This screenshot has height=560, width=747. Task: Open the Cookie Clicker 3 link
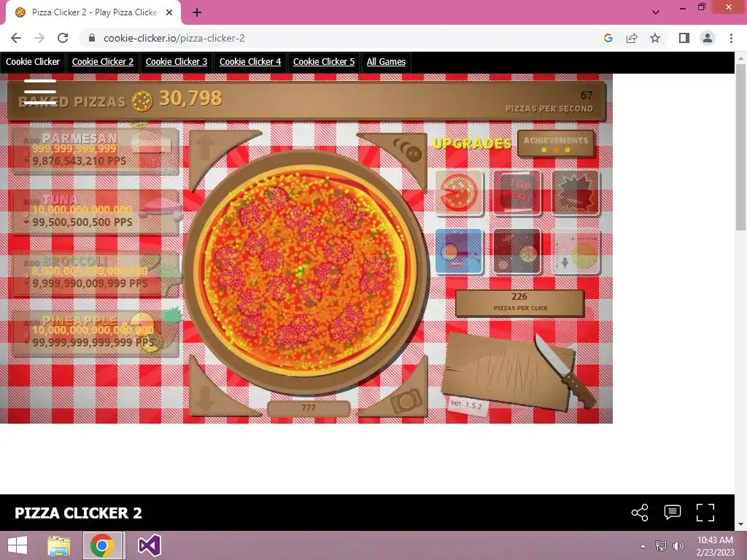(177, 62)
